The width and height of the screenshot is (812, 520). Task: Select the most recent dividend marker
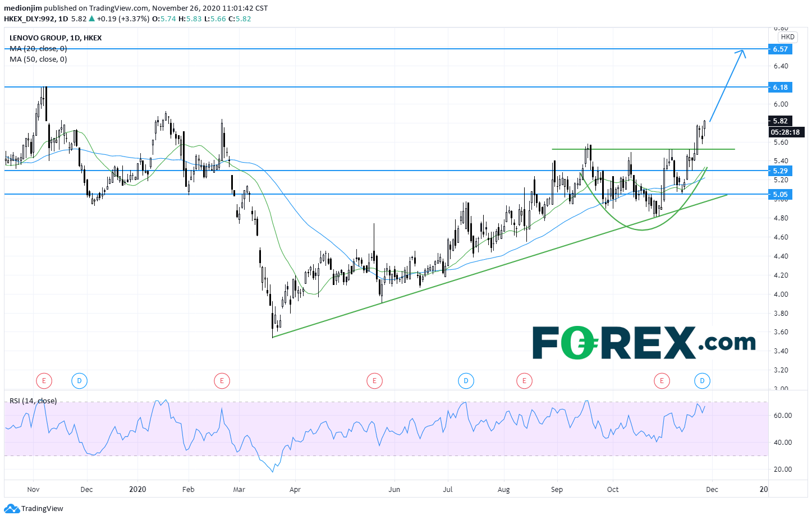tap(702, 381)
